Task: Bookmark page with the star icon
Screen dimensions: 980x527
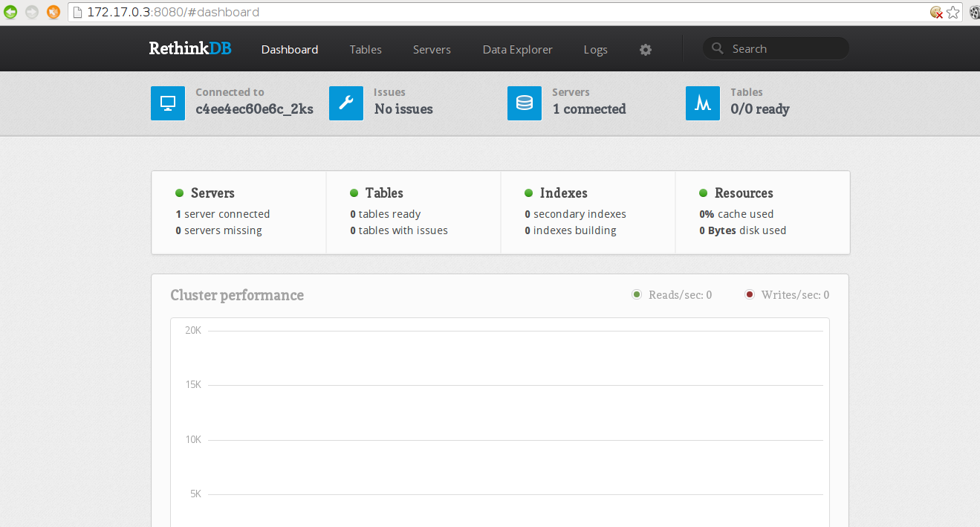Action: [953, 13]
